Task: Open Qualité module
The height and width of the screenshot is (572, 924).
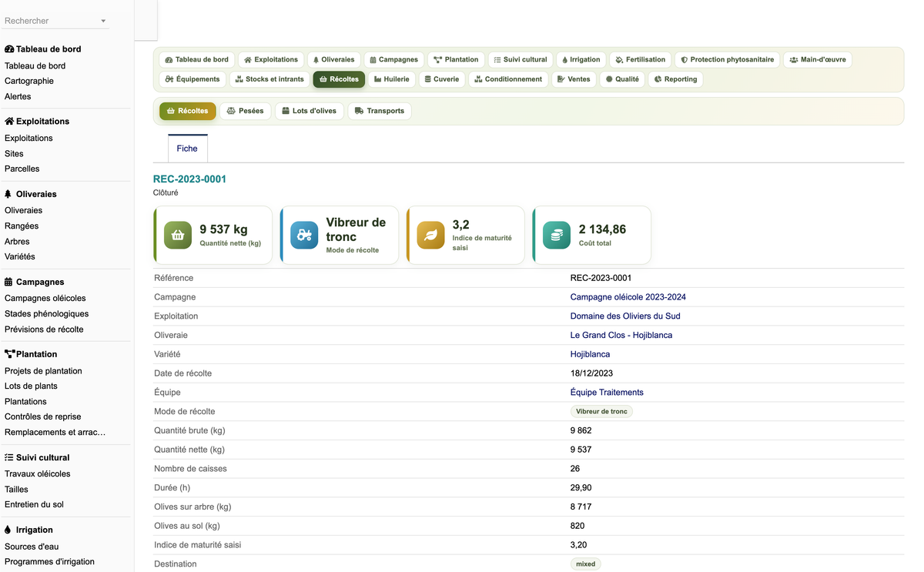Action: pyautogui.click(x=622, y=79)
